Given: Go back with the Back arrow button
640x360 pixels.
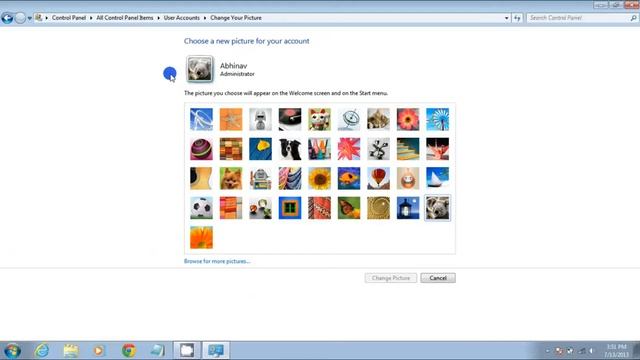Looking at the screenshot, I should coord(7,18).
